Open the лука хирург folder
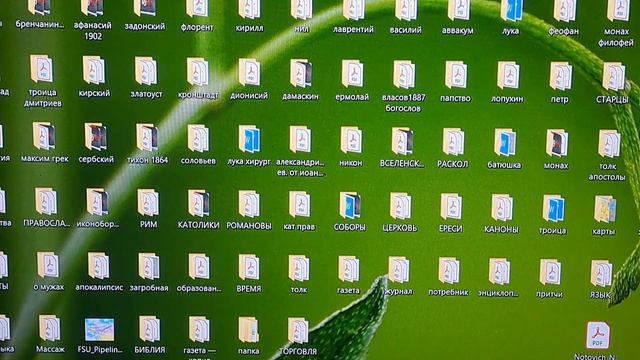Screen dimensions: 640x360 point(249,140)
